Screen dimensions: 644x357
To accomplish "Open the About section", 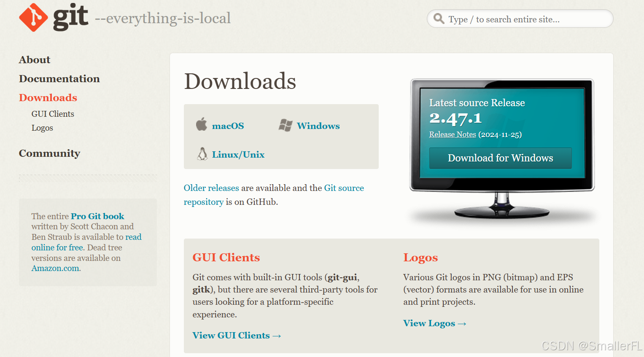I will coord(35,60).
